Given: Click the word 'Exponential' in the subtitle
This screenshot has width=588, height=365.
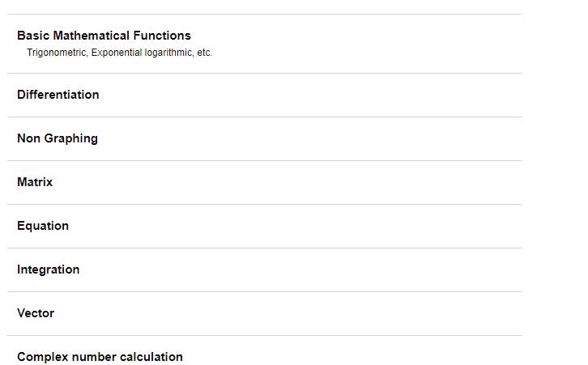Looking at the screenshot, I should pyautogui.click(x=117, y=53).
